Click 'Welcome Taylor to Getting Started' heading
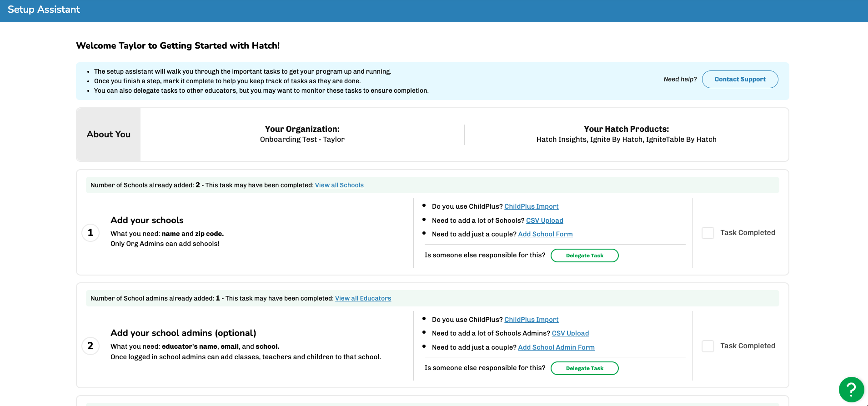 click(178, 45)
